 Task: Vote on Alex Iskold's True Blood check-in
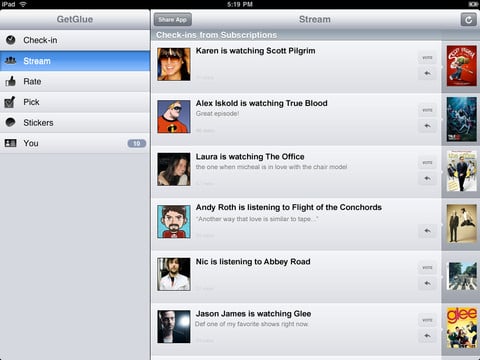pos(427,110)
